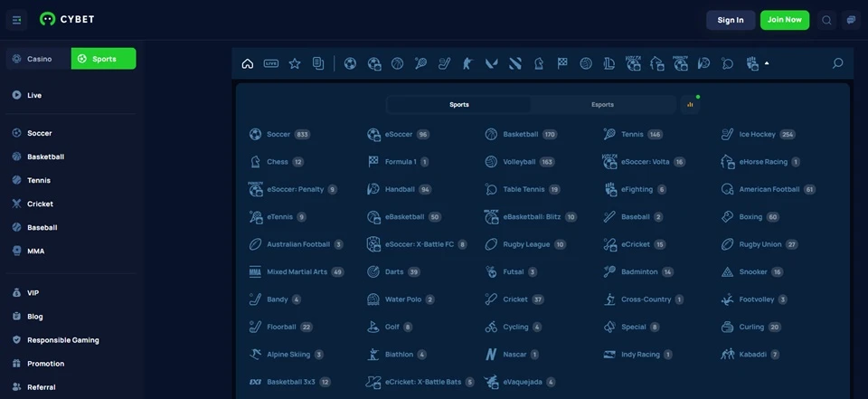Select the Sports tab in the panel
The height and width of the screenshot is (399, 868).
click(x=459, y=105)
